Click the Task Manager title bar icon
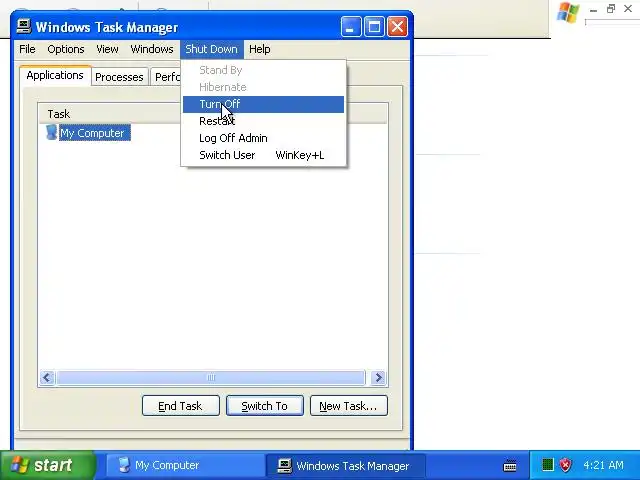 tap(24, 27)
